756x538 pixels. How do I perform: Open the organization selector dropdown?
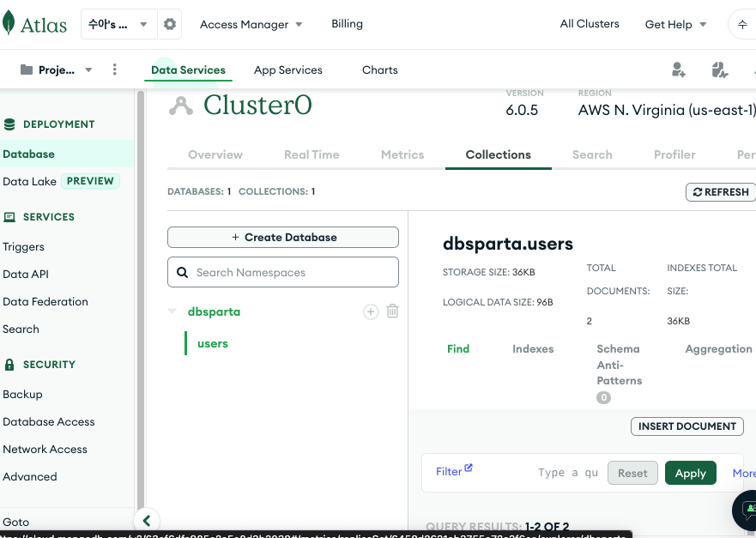click(x=119, y=24)
